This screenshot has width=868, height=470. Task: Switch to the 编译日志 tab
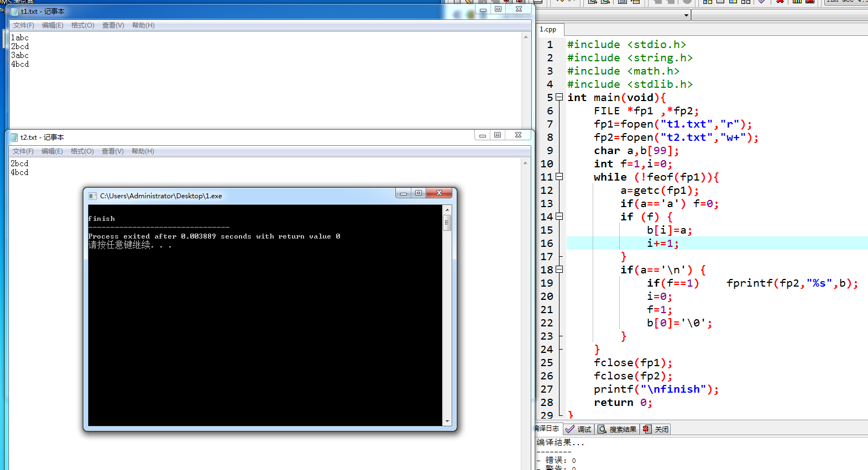(x=547, y=429)
